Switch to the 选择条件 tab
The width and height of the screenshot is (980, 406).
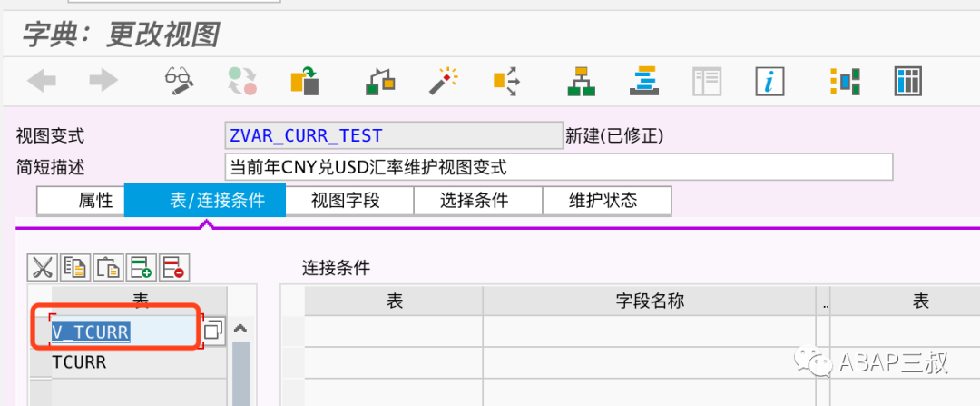pyautogui.click(x=478, y=200)
